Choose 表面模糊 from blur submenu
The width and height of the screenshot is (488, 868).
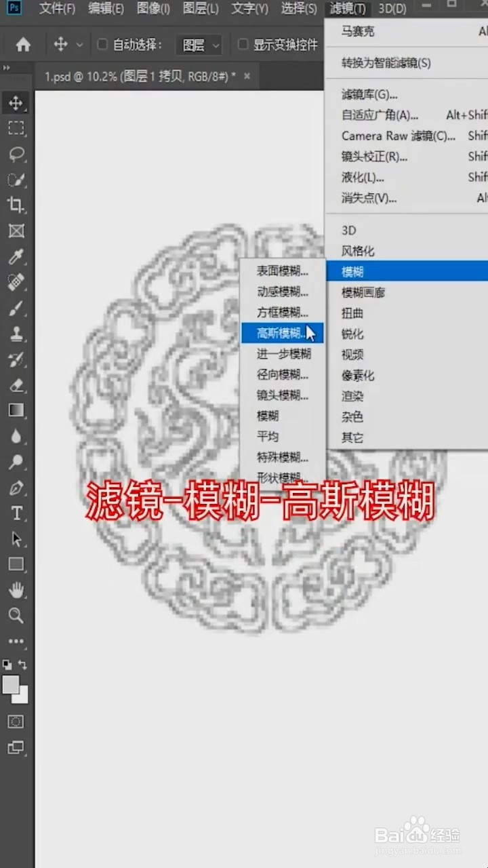(x=283, y=271)
